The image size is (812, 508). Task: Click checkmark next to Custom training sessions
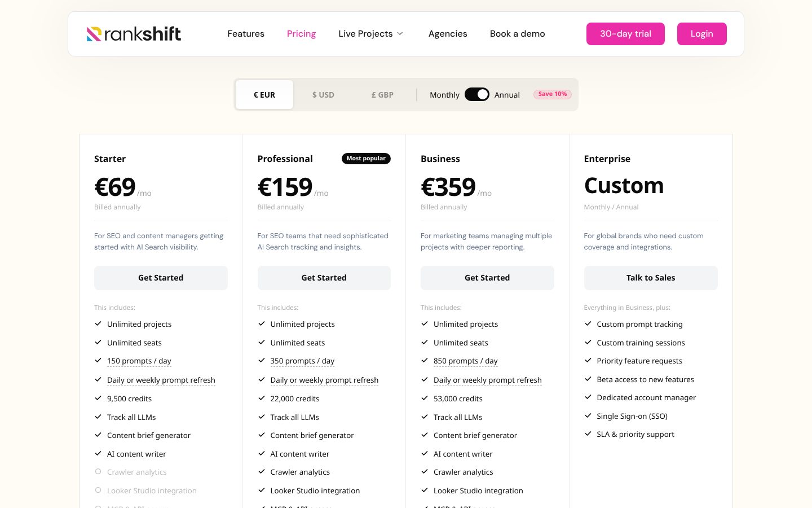pos(588,342)
